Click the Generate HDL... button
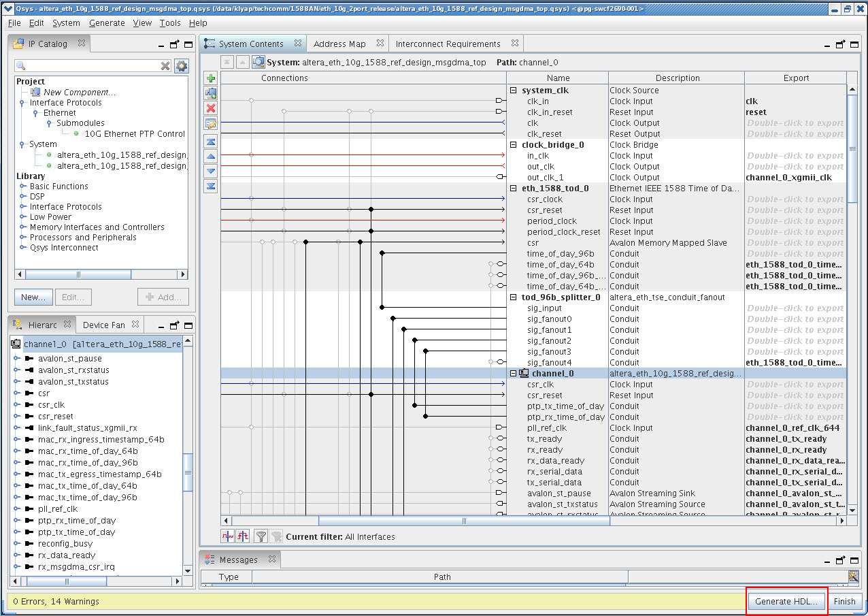This screenshot has width=868, height=616. tap(788, 602)
